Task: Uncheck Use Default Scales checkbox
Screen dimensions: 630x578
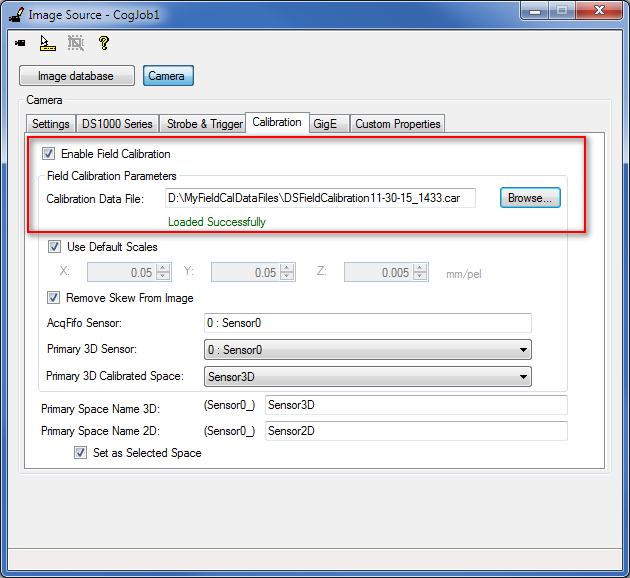Action: (54, 247)
